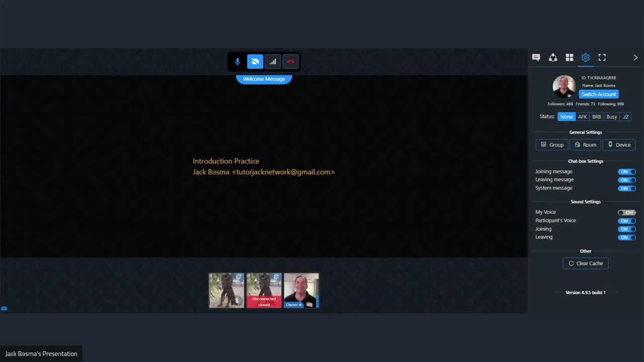This screenshot has height=362, width=644.
Task: Select the Owner video thumbnail
Action: (301, 290)
